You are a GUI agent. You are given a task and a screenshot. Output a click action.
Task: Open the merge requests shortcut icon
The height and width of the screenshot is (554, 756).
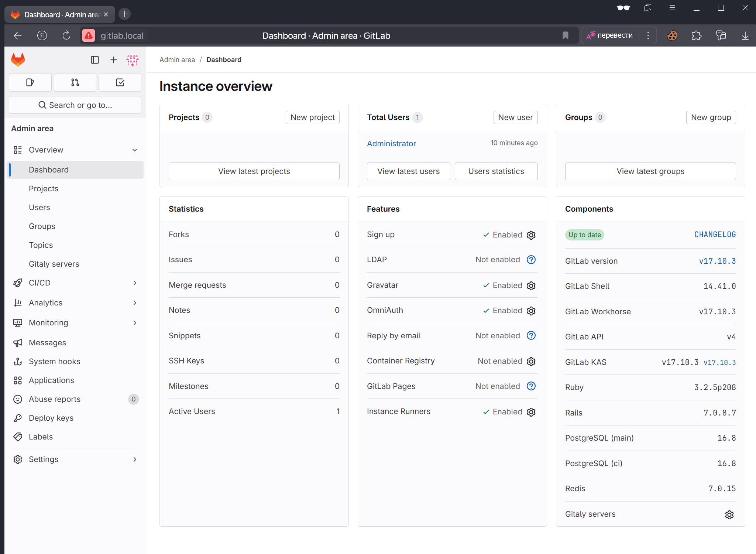pos(75,82)
